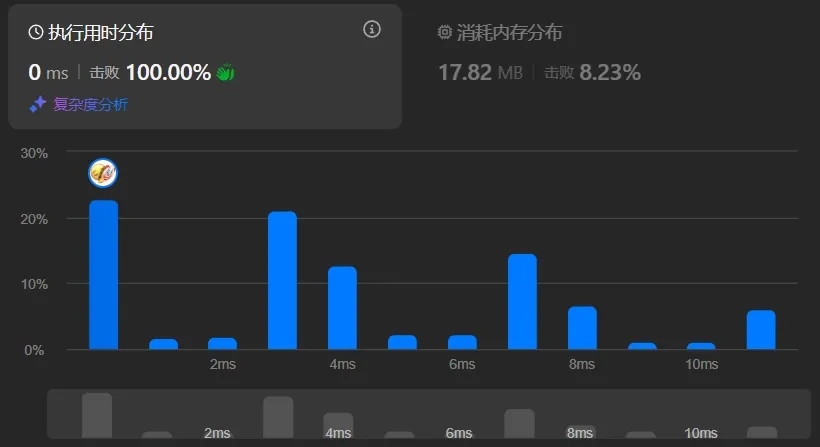
Task: Click the clock icon beside 执行用时分布
Action: pos(36,33)
